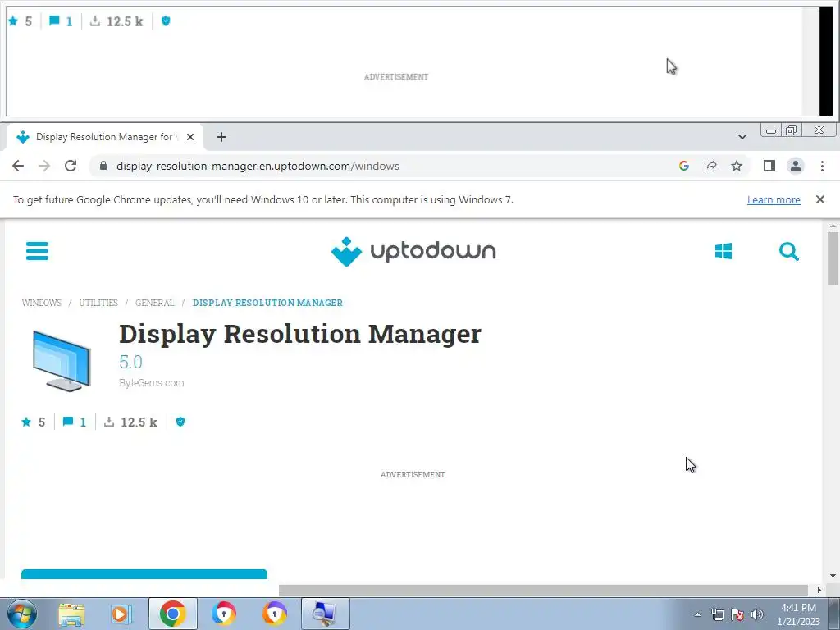The width and height of the screenshot is (840, 630).
Task: Click the horizontal scrollbar right arrow
Action: click(819, 590)
